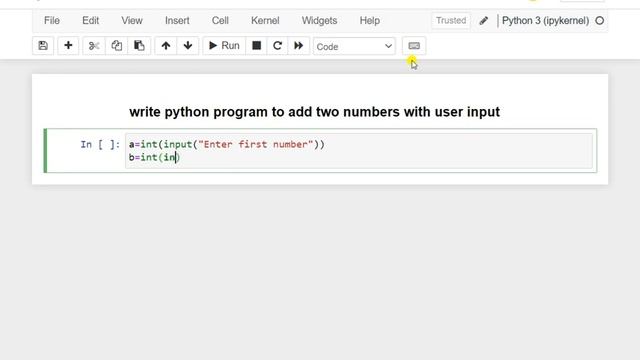
Task: Click the pencil edit mode icon
Action: point(484,20)
